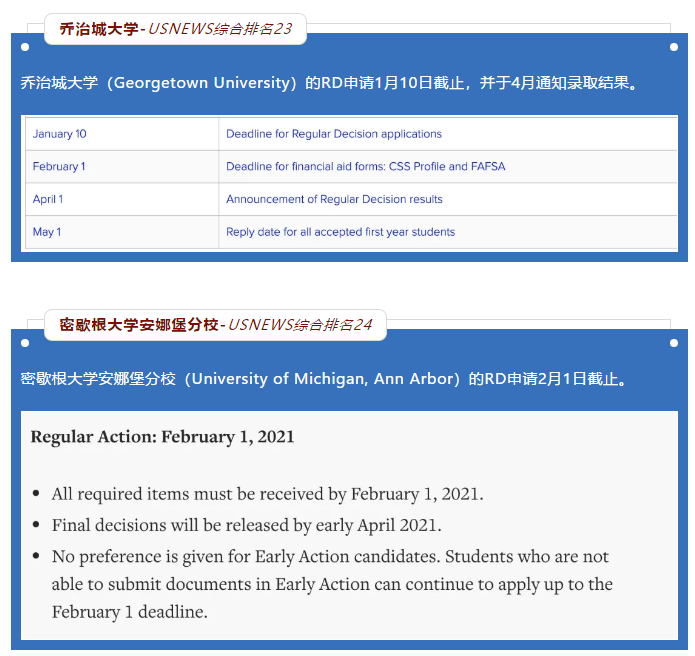The image size is (695, 656).
Task: Click 'Regular Action: February 1, 2021' heading
Action: pyautogui.click(x=162, y=437)
